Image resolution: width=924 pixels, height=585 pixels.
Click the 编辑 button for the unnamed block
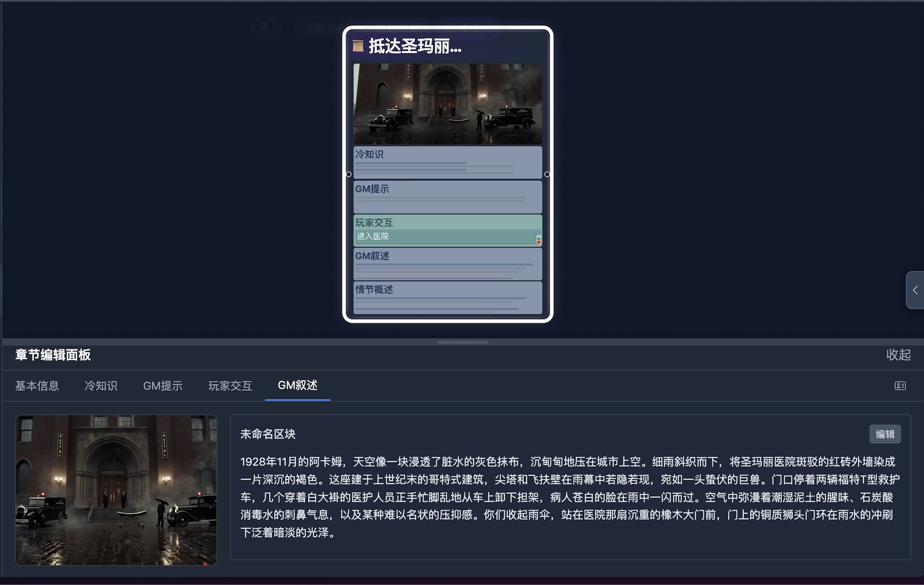click(885, 434)
